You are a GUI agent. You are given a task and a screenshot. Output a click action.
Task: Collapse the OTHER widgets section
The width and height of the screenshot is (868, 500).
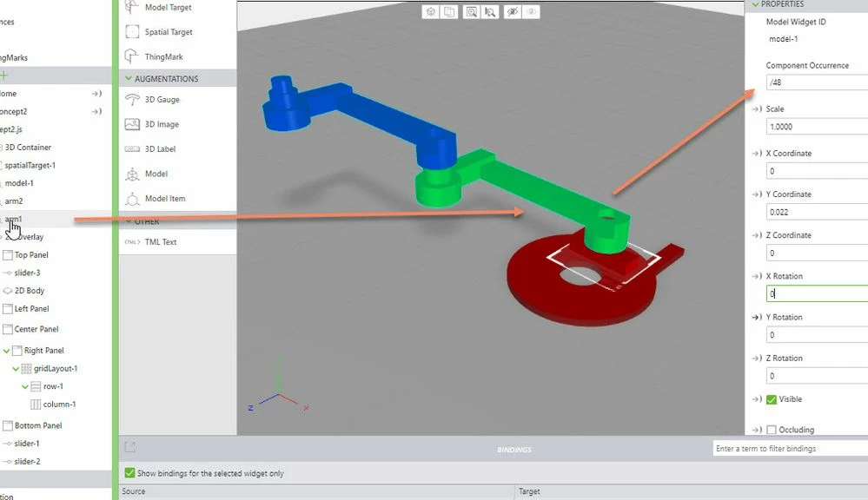129,221
